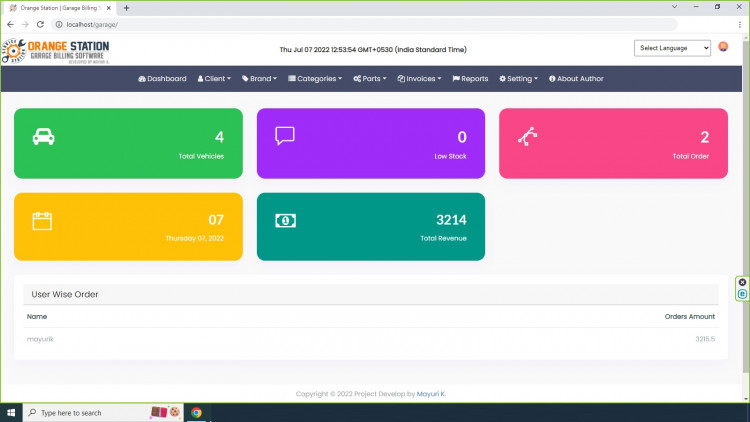The height and width of the screenshot is (422, 750).
Task: Open a new browser tab with plus
Action: pyautogui.click(x=126, y=8)
